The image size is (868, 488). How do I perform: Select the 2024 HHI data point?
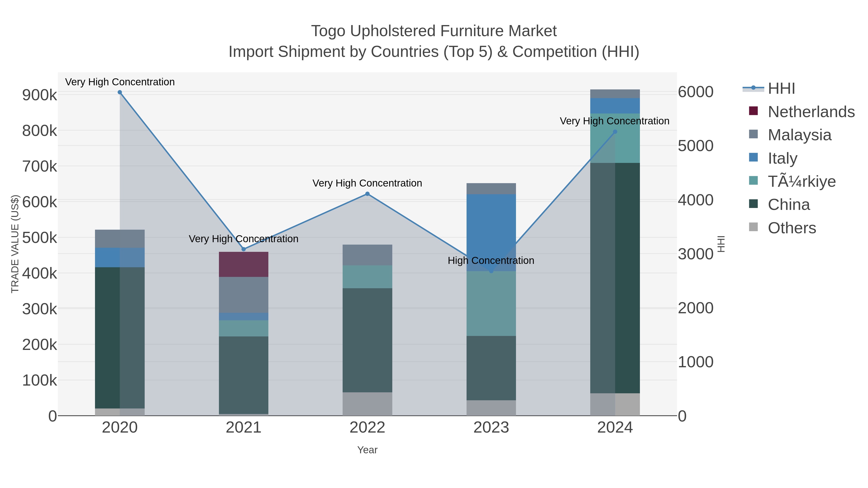[x=615, y=132]
